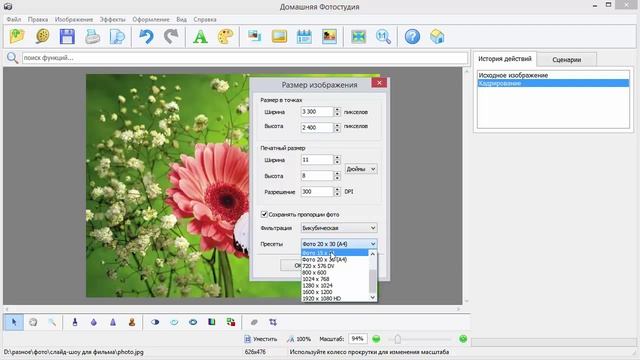Open help with the blue question mark

[412, 37]
